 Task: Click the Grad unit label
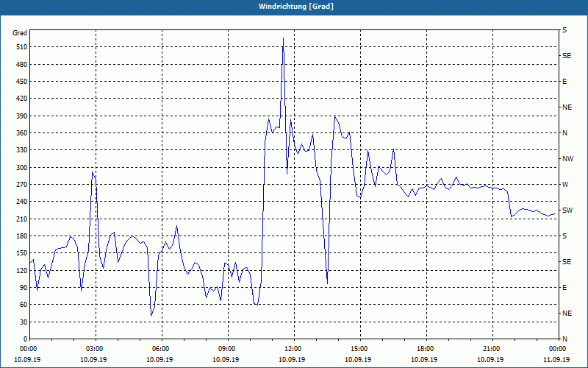click(20, 33)
